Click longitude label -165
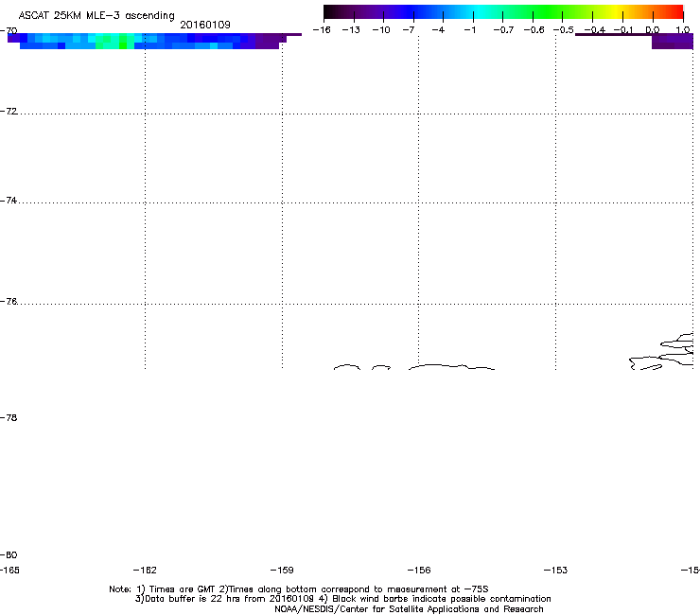Image resolution: width=700 pixels, height=615 pixels. click(x=9, y=570)
